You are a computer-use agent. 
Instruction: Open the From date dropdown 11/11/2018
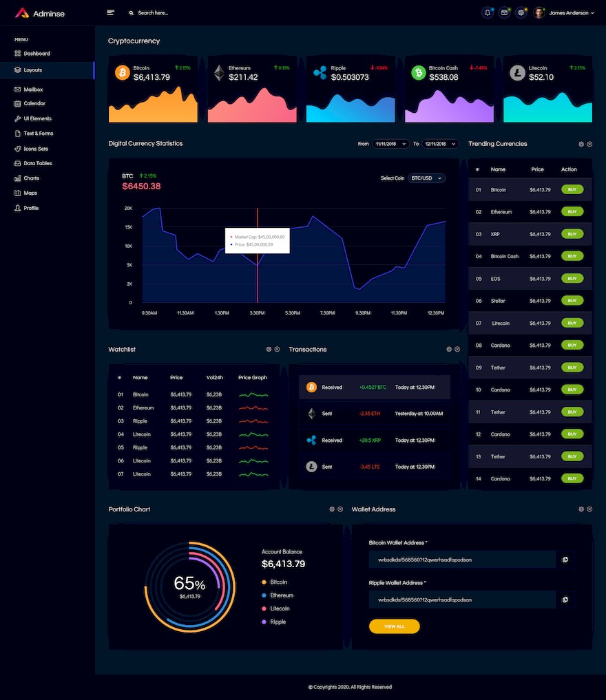pyautogui.click(x=390, y=144)
